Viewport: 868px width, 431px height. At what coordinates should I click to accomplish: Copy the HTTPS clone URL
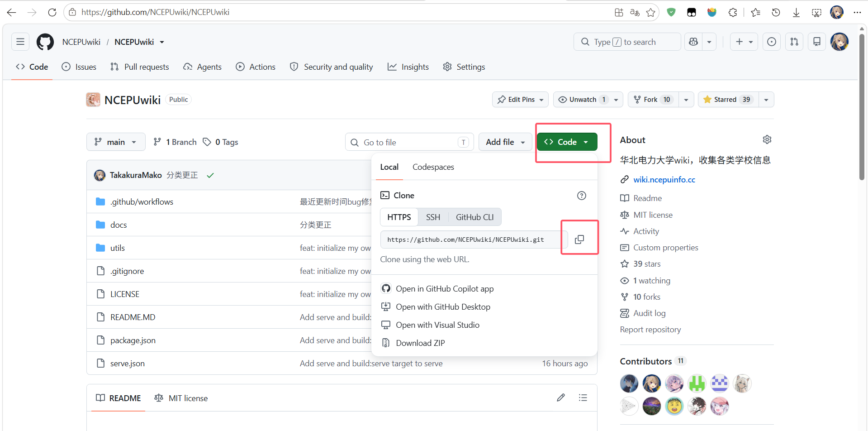pos(579,239)
